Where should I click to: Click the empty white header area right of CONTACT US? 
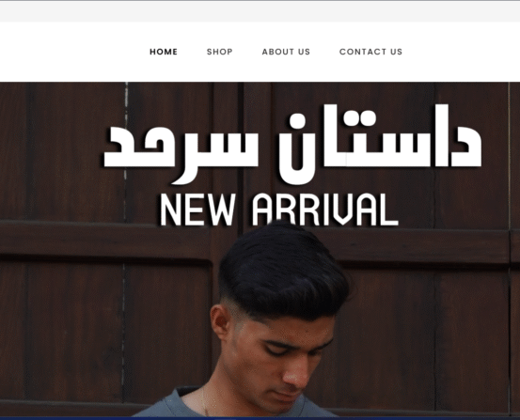(x=461, y=52)
